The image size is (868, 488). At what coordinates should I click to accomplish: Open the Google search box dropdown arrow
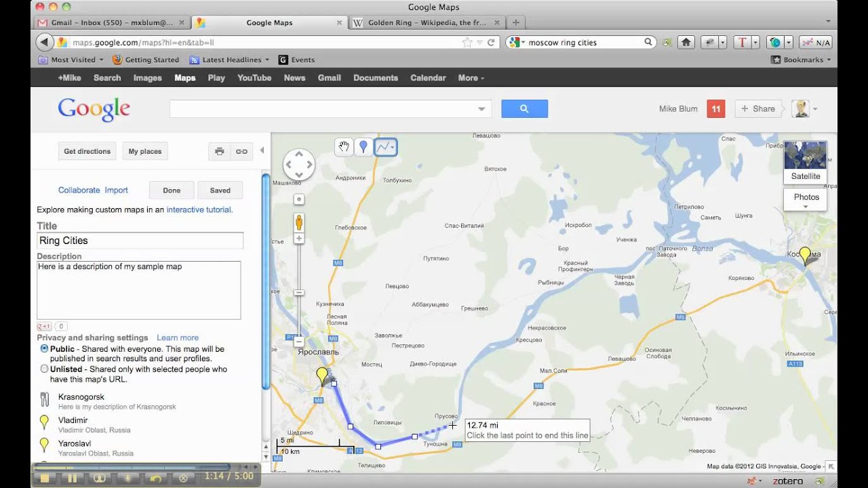coord(481,108)
